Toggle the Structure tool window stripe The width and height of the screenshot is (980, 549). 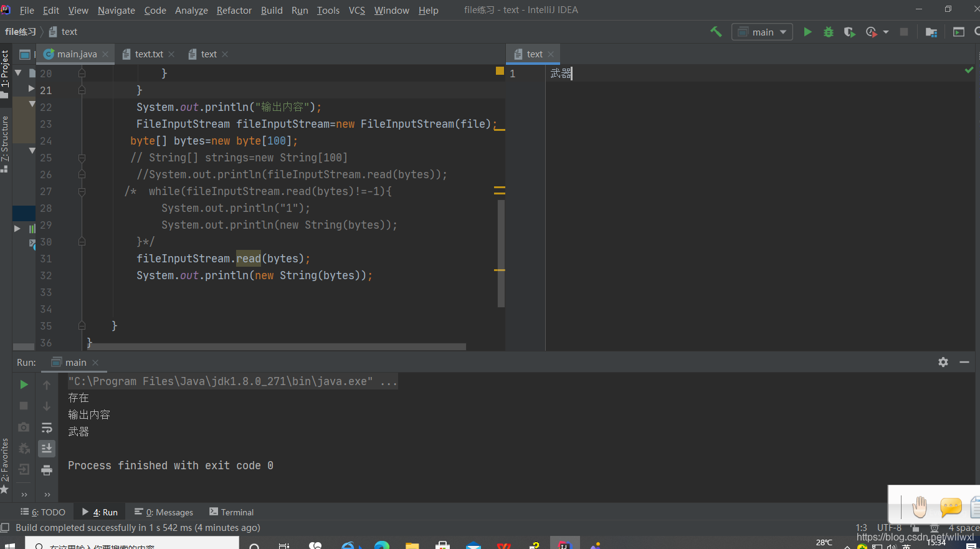tap(5, 143)
